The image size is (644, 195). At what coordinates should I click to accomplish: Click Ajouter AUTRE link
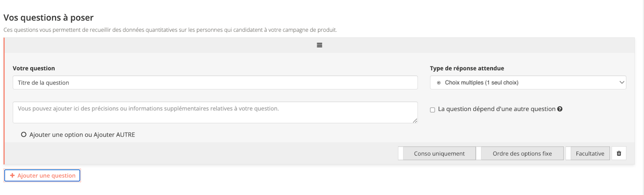click(x=114, y=135)
